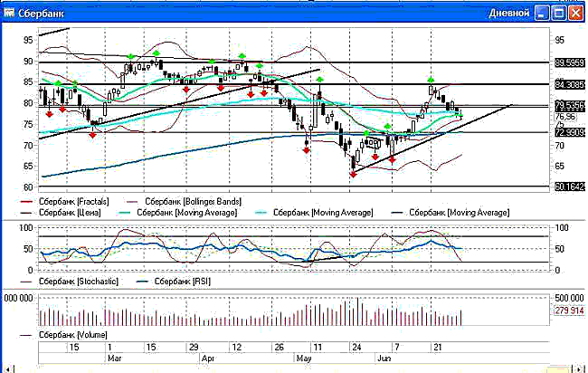Click the Apr month label on time axis

(208, 359)
